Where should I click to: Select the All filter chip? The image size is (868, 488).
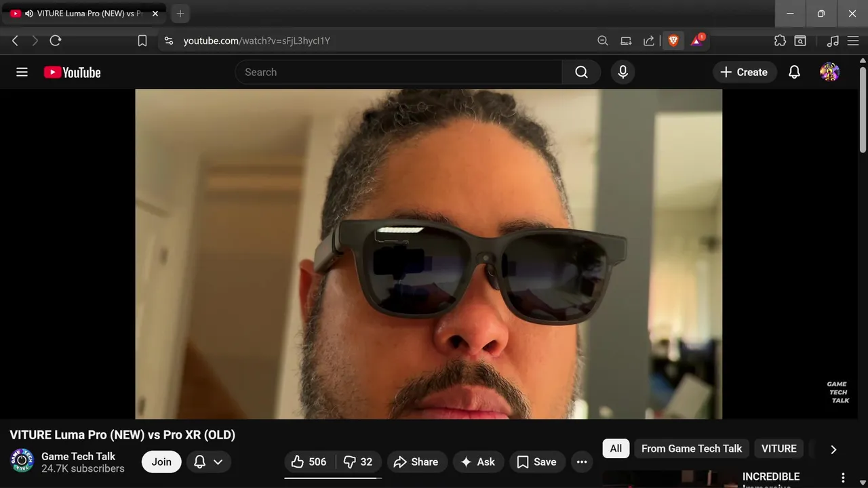click(616, 448)
